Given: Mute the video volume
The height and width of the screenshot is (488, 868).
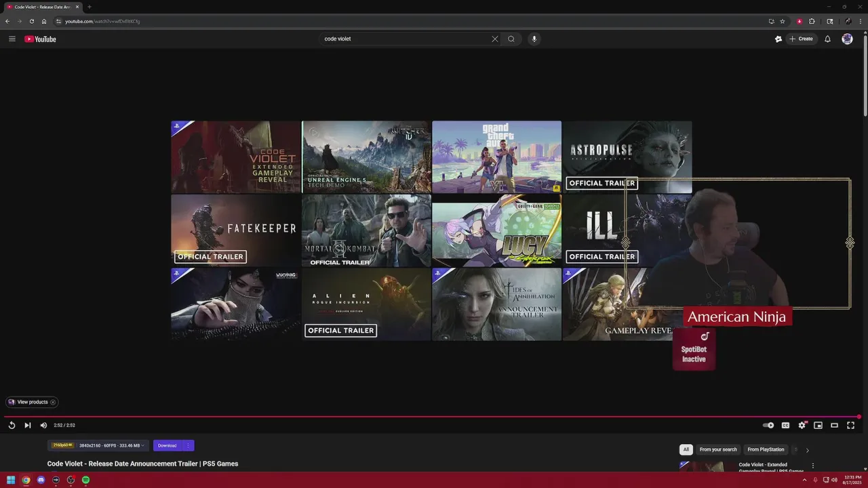Looking at the screenshot, I should 43,425.
